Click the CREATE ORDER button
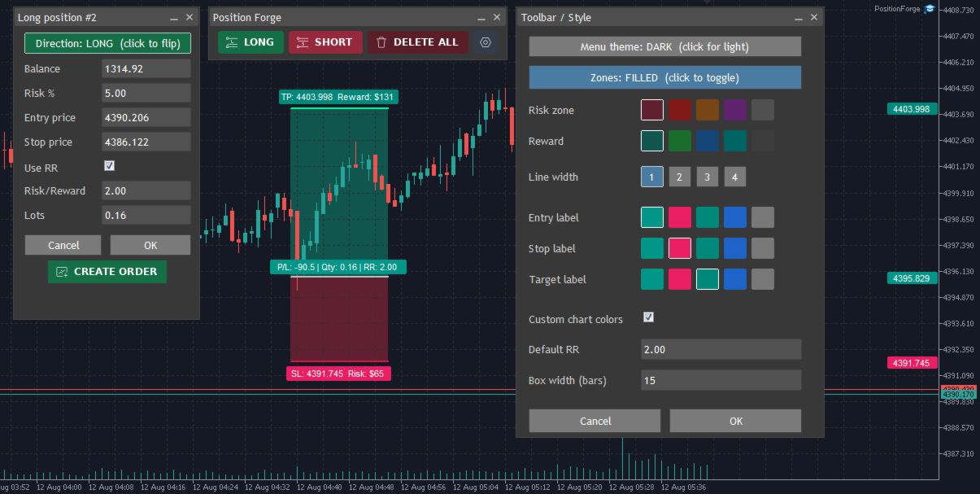 click(x=107, y=271)
